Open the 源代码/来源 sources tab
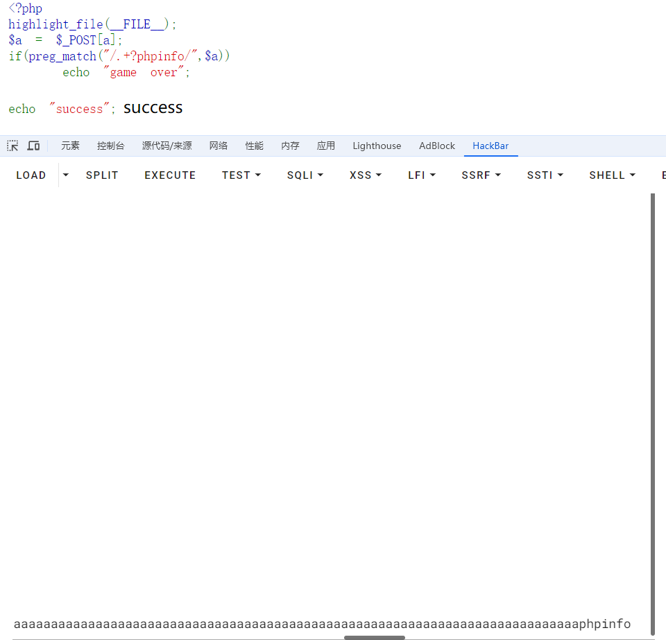This screenshot has height=644, width=666. 166,146
